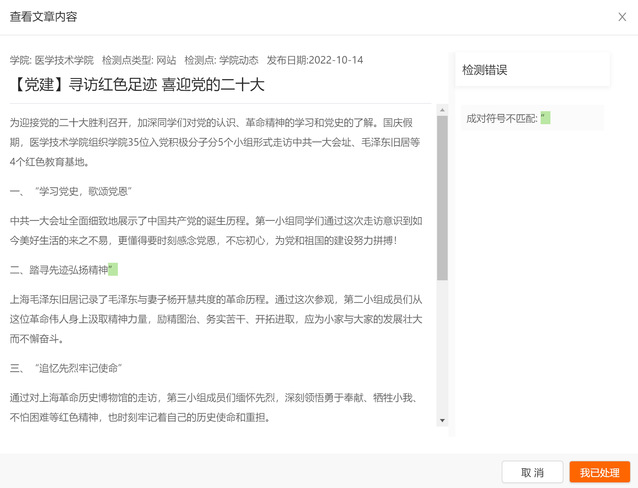Click the paragraph beginning 中共一大会址全面细致地
Image resolution: width=638 pixels, height=488 pixels.
coord(216,230)
